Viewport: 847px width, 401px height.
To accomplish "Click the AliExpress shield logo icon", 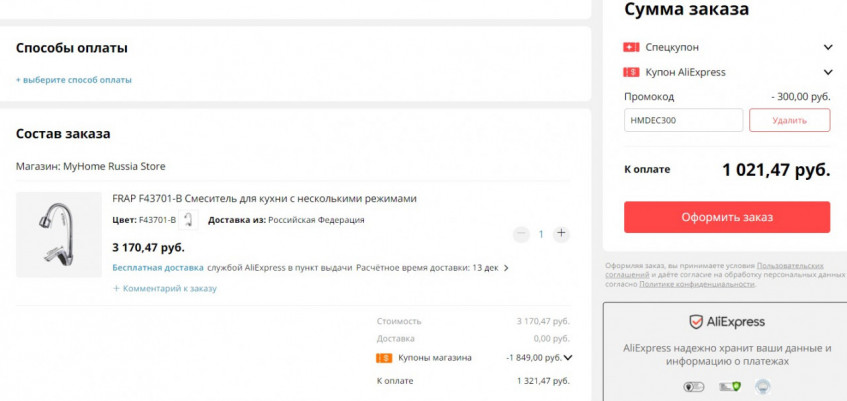I will coord(696,322).
